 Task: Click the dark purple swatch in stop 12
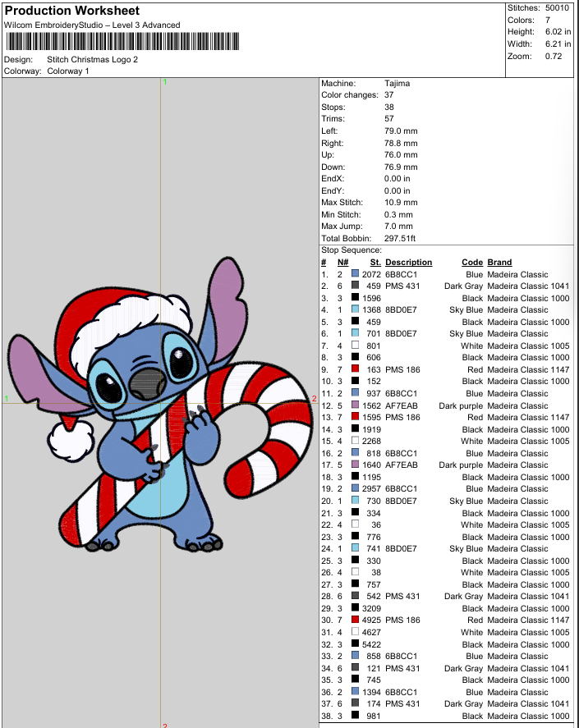coord(355,405)
